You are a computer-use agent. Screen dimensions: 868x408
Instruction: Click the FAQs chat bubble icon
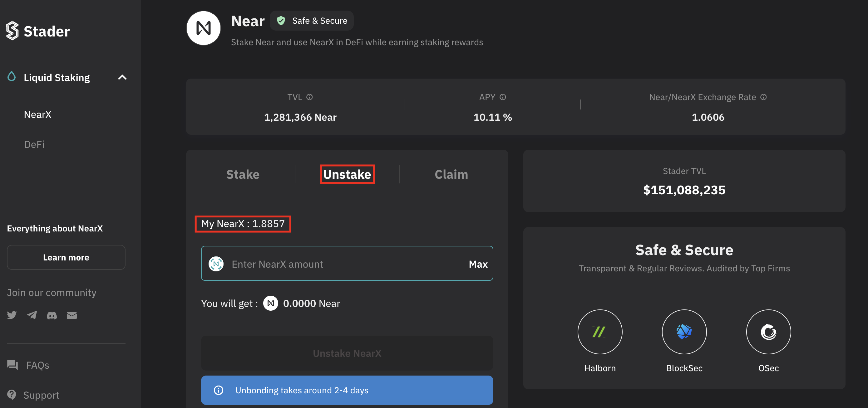(x=13, y=365)
